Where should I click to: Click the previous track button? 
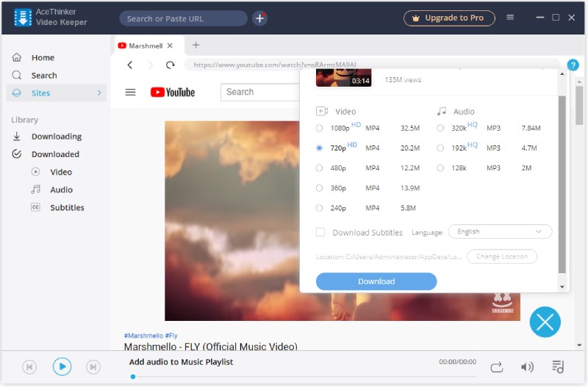pos(29,366)
